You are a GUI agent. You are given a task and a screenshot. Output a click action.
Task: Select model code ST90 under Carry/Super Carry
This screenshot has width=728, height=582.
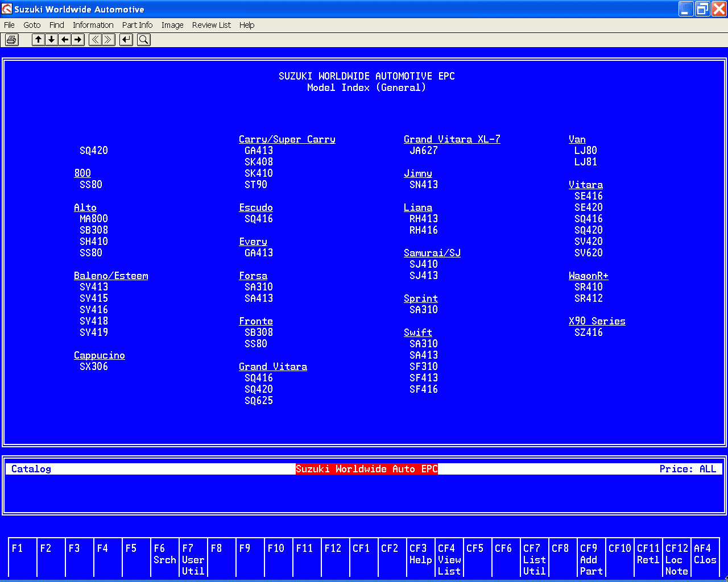256,185
